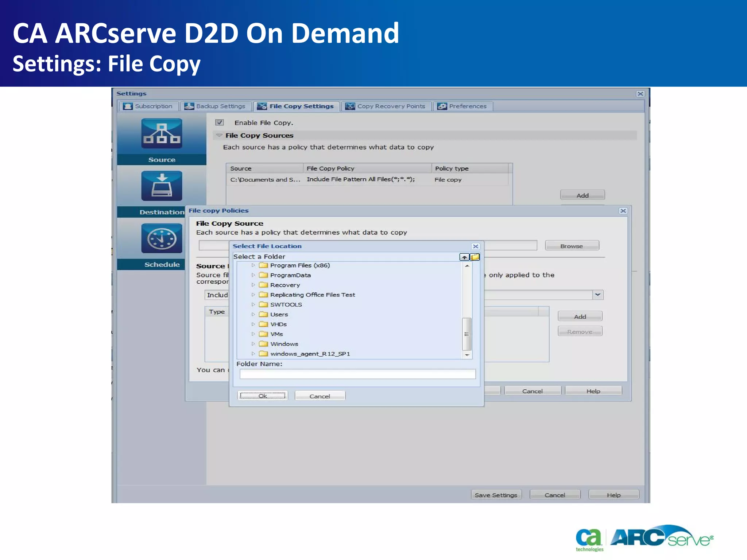Click the go up one level icon
This screenshot has width=747, height=560.
tap(464, 257)
